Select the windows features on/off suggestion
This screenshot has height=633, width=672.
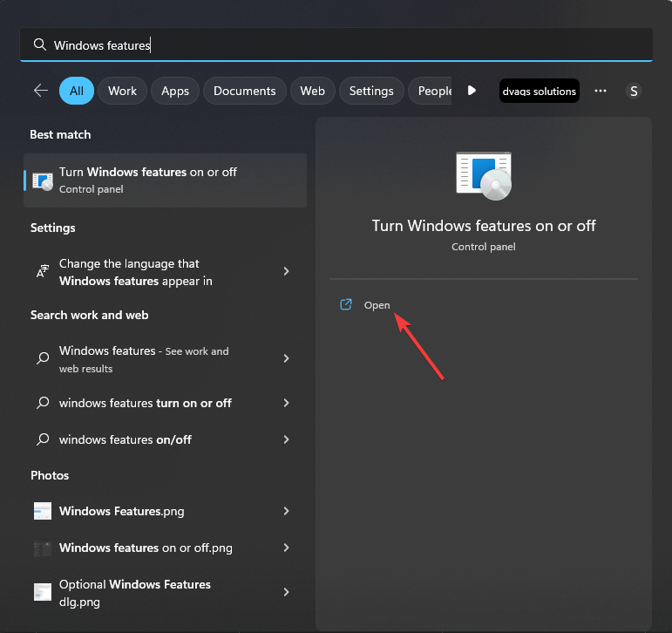(x=165, y=439)
